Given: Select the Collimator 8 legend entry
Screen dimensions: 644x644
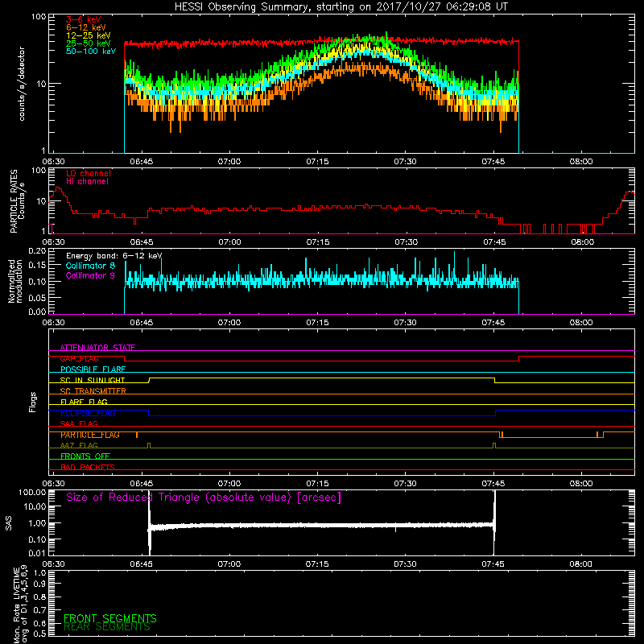Looking at the screenshot, I should pyautogui.click(x=90, y=266).
